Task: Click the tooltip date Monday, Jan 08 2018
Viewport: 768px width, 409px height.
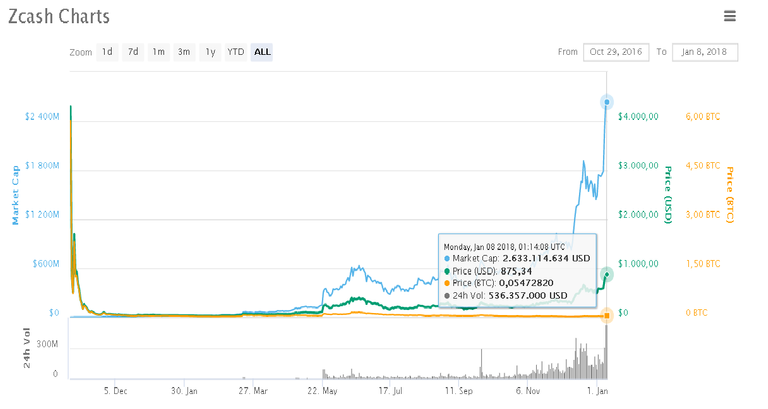Action: (478, 247)
